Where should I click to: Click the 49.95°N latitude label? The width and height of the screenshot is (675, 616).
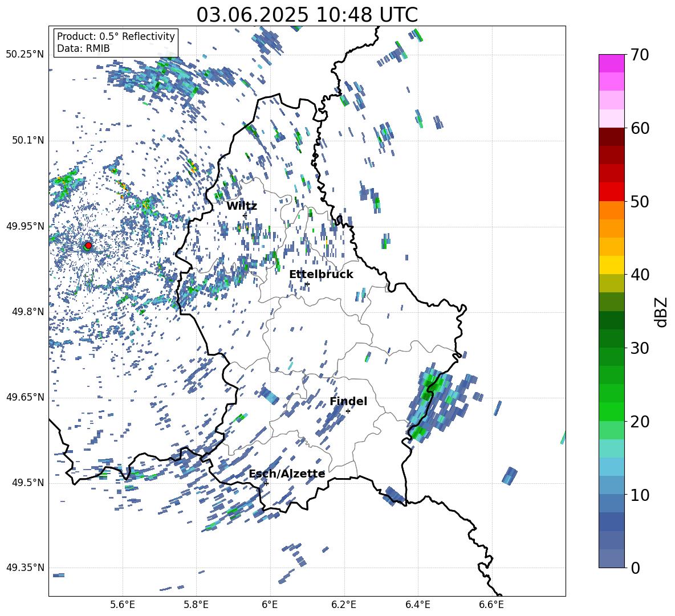[25, 226]
